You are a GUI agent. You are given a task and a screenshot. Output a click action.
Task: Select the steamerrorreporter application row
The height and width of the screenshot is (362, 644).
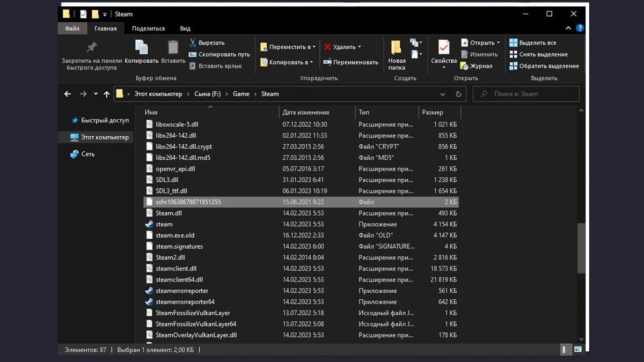click(302, 291)
